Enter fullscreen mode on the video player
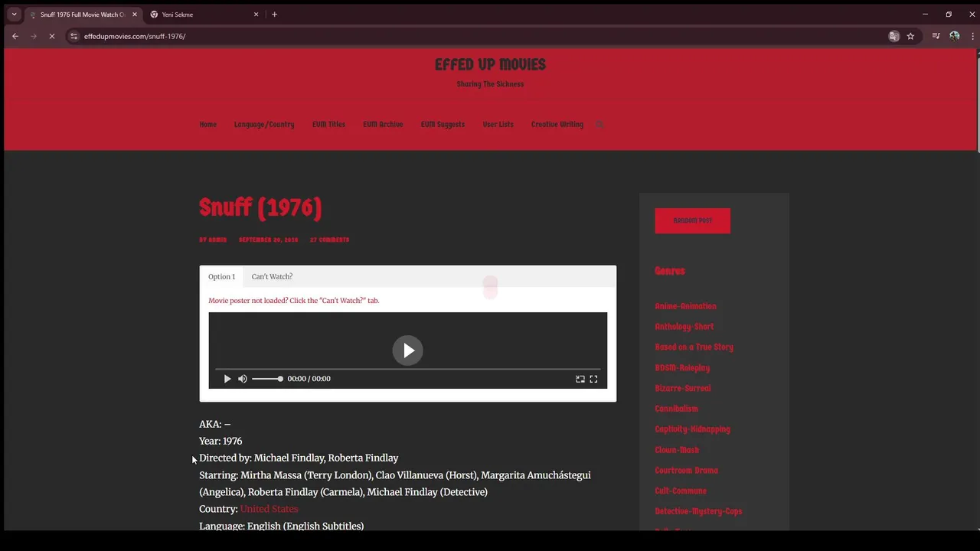This screenshot has width=980, height=551. pyautogui.click(x=593, y=379)
